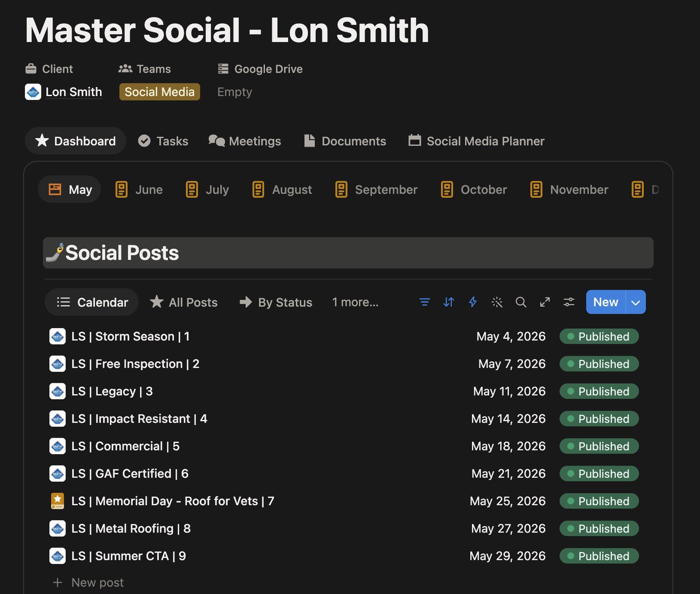This screenshot has height=594, width=700.
Task: Open view settings sliders icon
Action: click(x=568, y=302)
